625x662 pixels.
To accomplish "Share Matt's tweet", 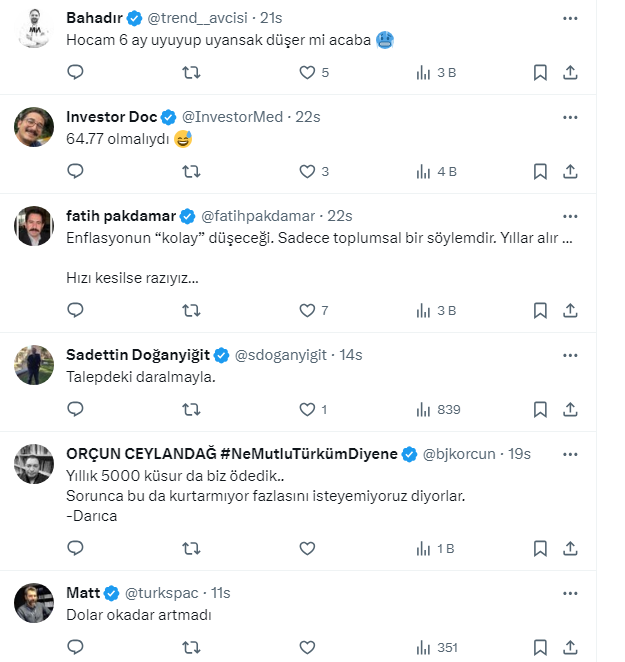I will [x=570, y=647].
